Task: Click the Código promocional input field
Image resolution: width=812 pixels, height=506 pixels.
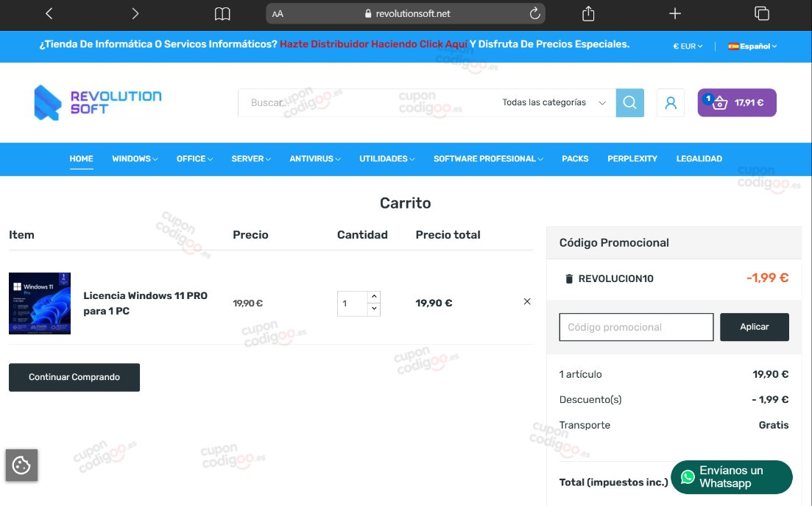Action: [636, 327]
